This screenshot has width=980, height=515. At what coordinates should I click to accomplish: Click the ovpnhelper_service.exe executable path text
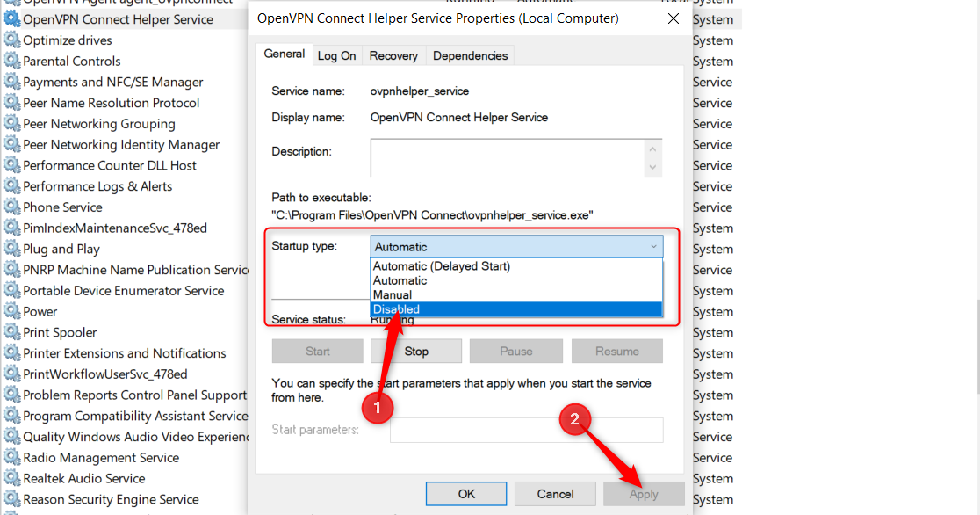point(433,214)
